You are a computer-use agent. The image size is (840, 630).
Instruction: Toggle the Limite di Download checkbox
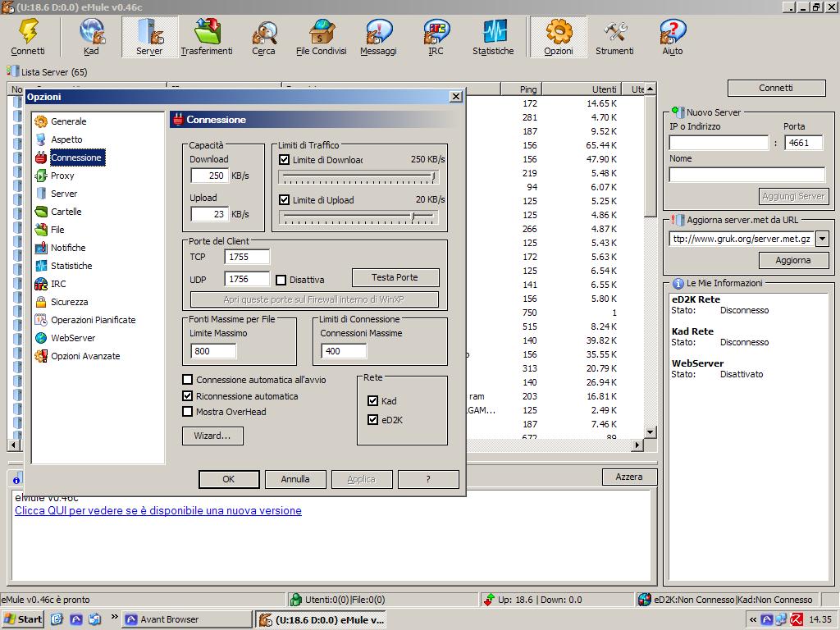pos(285,160)
